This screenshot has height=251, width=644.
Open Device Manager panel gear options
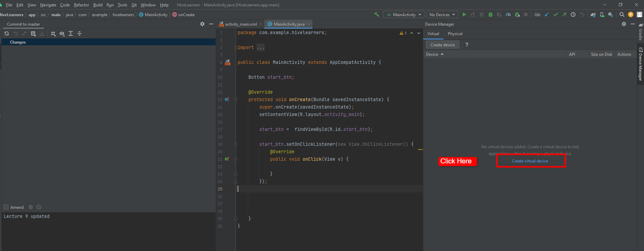tap(624, 24)
